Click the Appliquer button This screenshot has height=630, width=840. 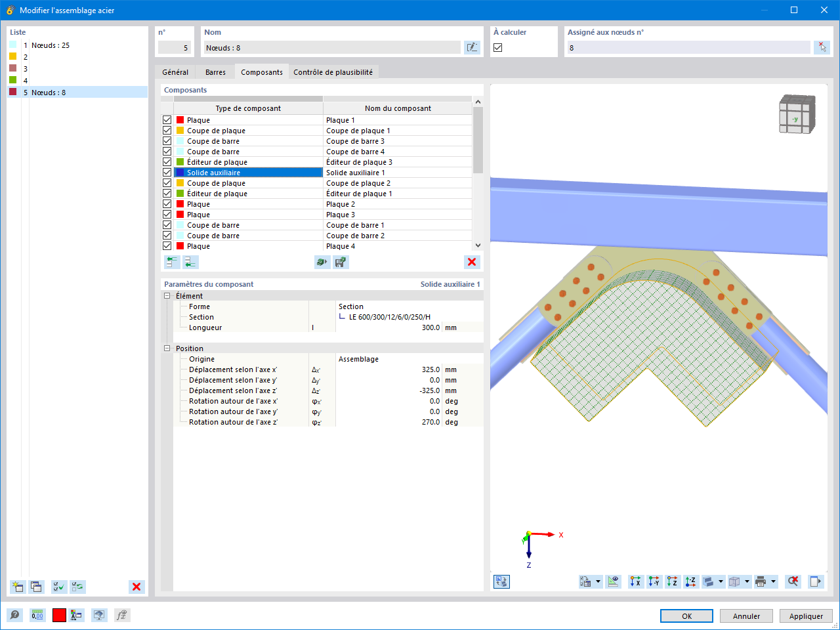pyautogui.click(x=806, y=616)
